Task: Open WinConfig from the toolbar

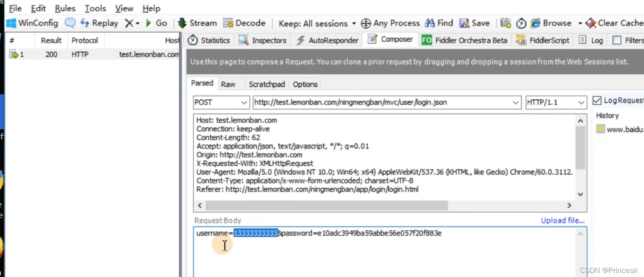Action: 32,23
